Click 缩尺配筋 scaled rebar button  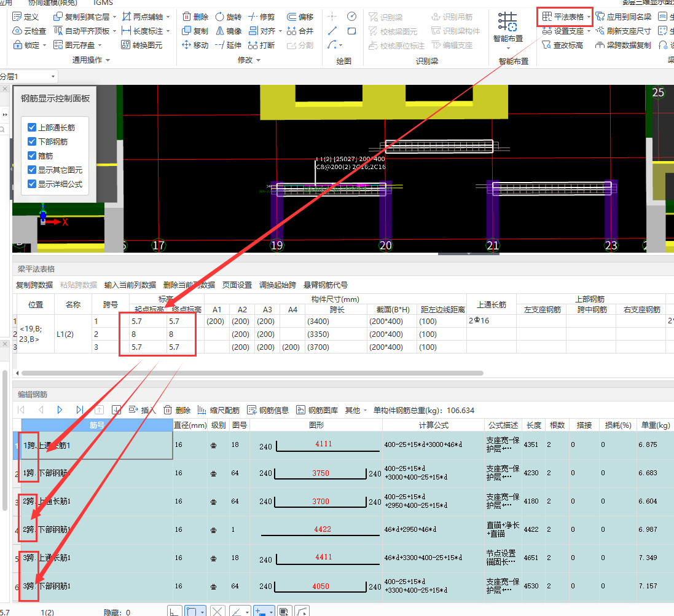tap(218, 411)
